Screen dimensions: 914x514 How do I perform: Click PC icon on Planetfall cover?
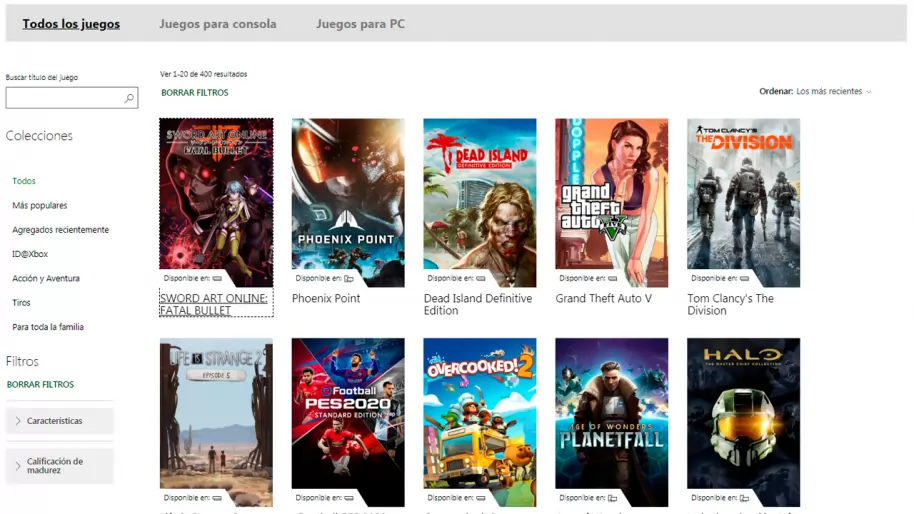612,498
